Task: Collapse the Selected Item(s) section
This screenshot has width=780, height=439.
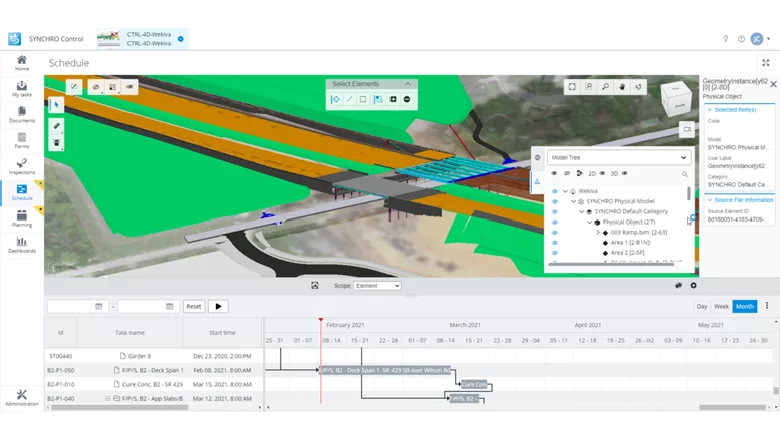Action: [x=710, y=110]
